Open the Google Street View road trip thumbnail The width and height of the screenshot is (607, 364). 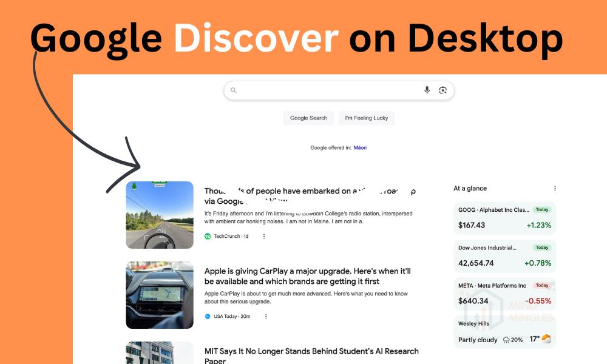point(160,215)
